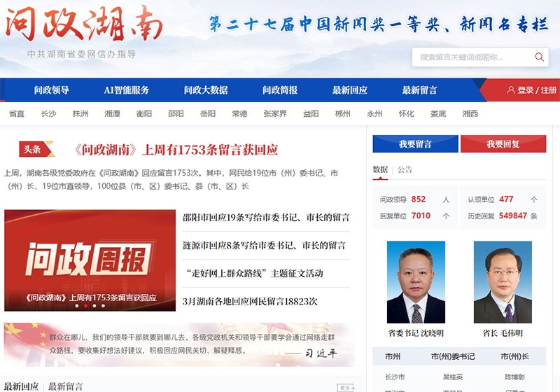This screenshot has height=392, width=560.
Task: Select the 株洲 region link
Action: click(80, 113)
